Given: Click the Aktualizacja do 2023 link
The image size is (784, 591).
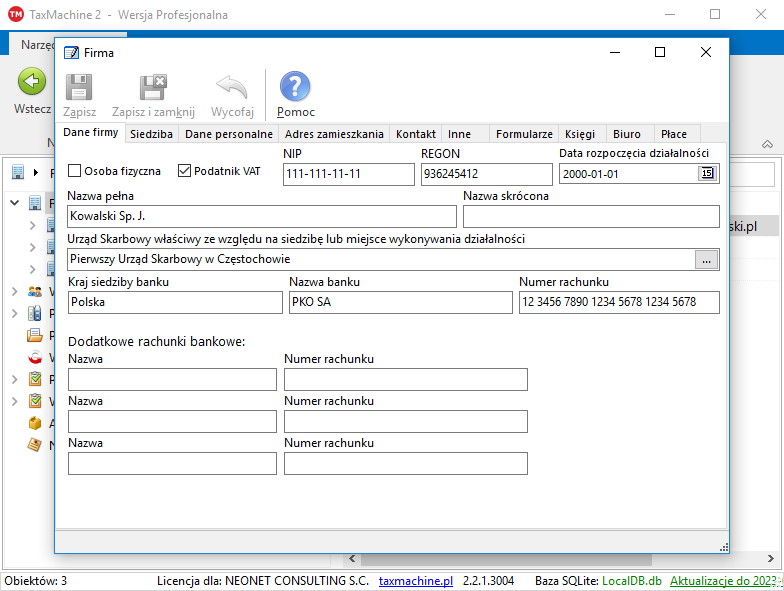Looking at the screenshot, I should pyautogui.click(x=726, y=581).
